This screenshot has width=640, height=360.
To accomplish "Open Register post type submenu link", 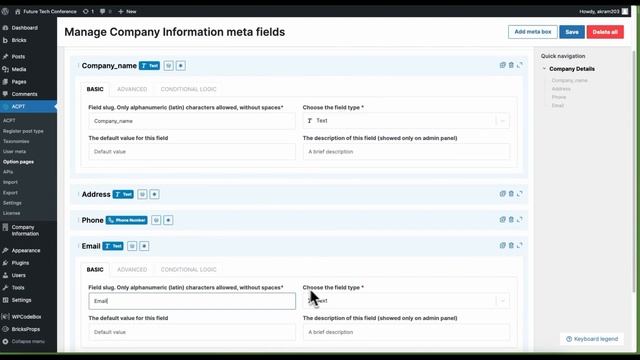I will [x=23, y=131].
